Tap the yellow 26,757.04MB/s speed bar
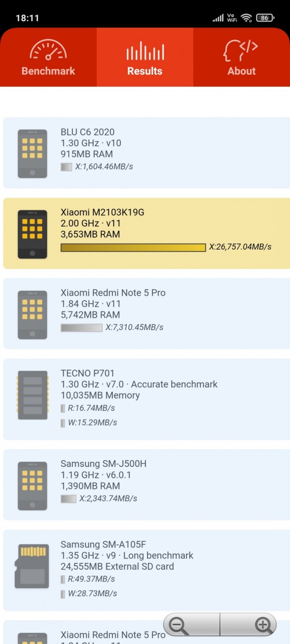Viewport: 290px width, 644px height. tap(133, 247)
